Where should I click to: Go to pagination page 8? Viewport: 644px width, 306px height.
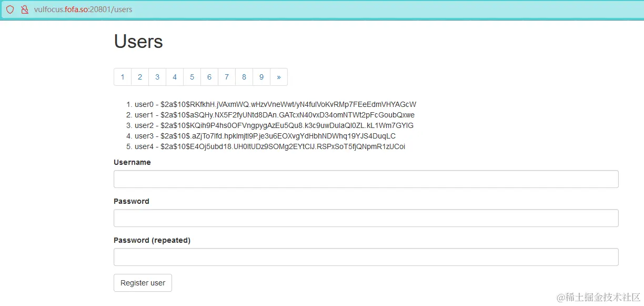click(244, 77)
